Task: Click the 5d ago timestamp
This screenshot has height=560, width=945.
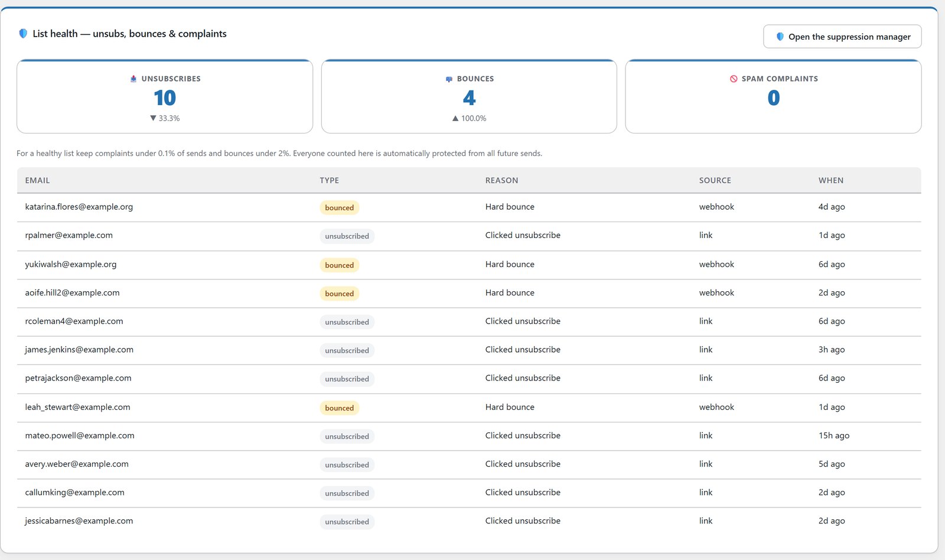Action: [x=832, y=464]
